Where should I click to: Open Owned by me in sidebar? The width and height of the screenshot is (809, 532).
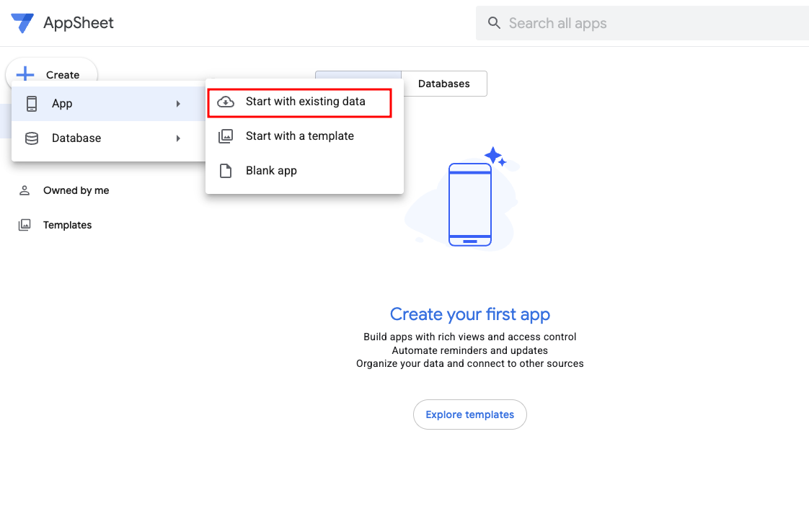[76, 190]
